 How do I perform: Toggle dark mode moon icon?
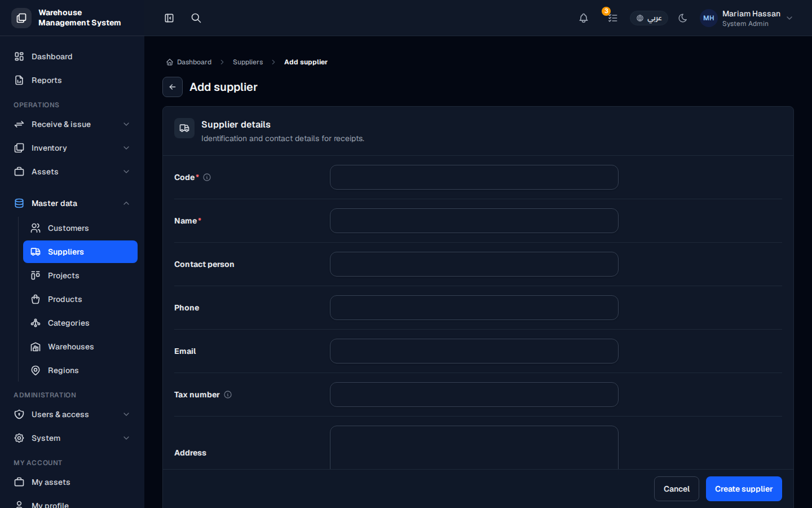(x=683, y=18)
